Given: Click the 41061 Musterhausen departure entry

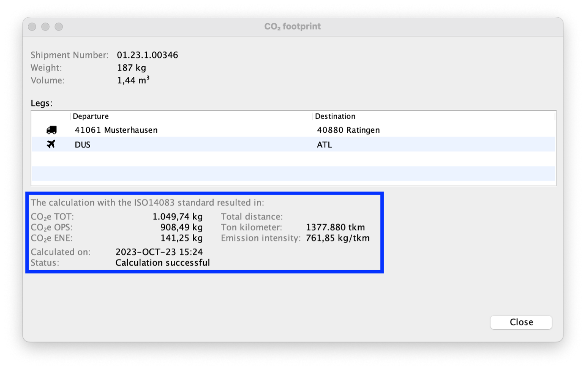Looking at the screenshot, I should pyautogui.click(x=116, y=130).
